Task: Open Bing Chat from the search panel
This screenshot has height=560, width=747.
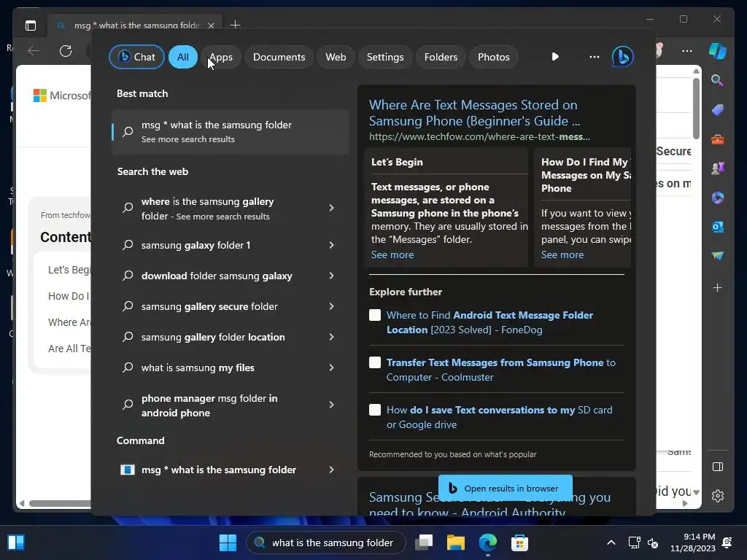Action: (x=136, y=57)
